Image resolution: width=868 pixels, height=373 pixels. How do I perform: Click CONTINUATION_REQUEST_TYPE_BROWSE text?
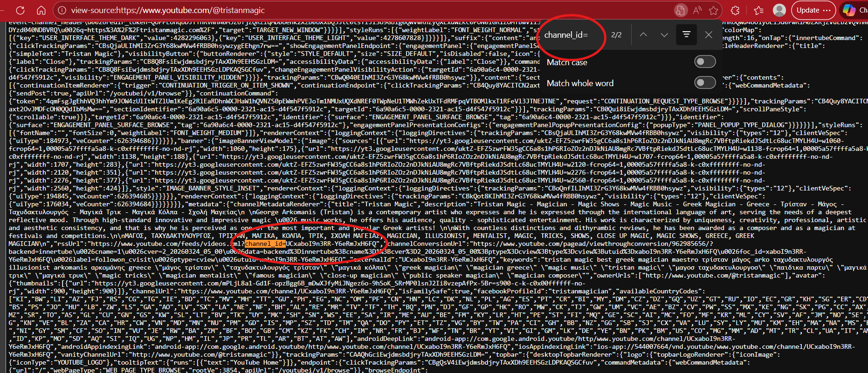(664, 101)
